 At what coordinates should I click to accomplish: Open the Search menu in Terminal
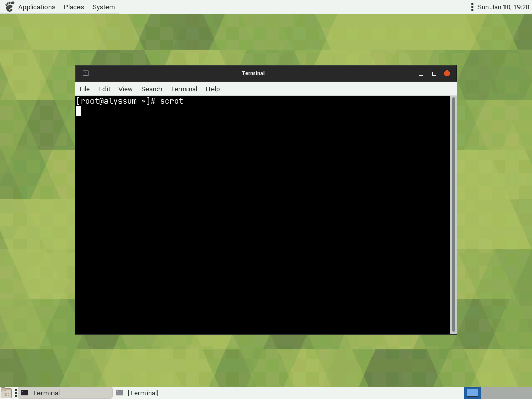point(152,89)
